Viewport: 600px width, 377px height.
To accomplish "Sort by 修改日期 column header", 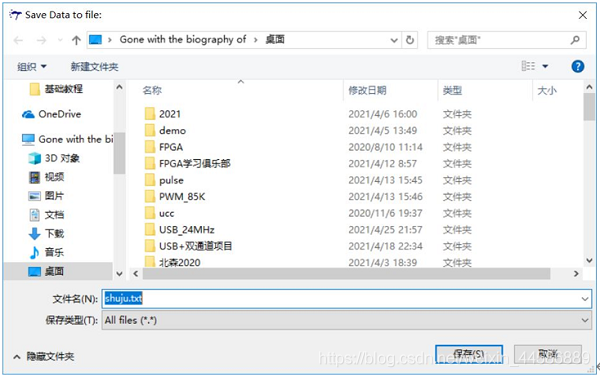I will 367,90.
